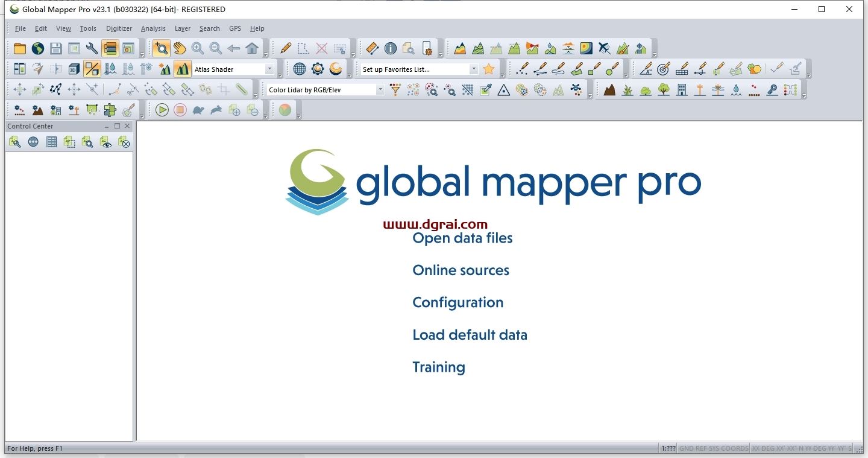Viewport: 868px width, 458px height.
Task: Click the Online sources link
Action: coord(461,270)
